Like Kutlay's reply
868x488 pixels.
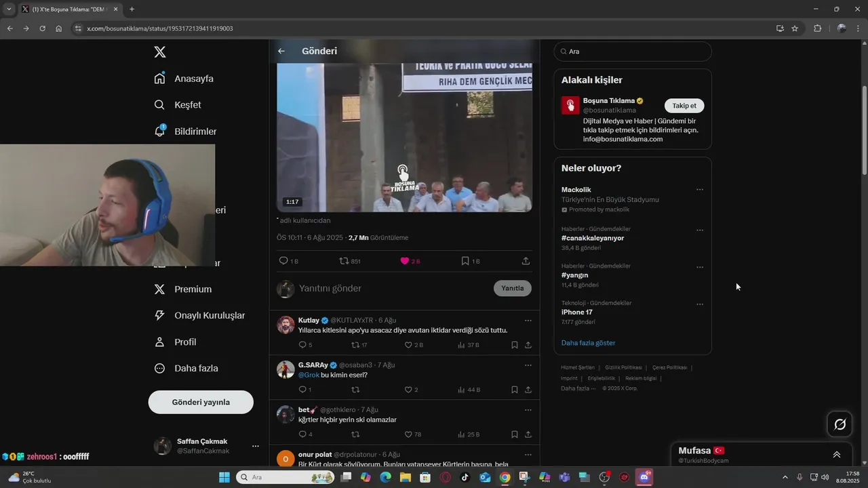point(408,345)
